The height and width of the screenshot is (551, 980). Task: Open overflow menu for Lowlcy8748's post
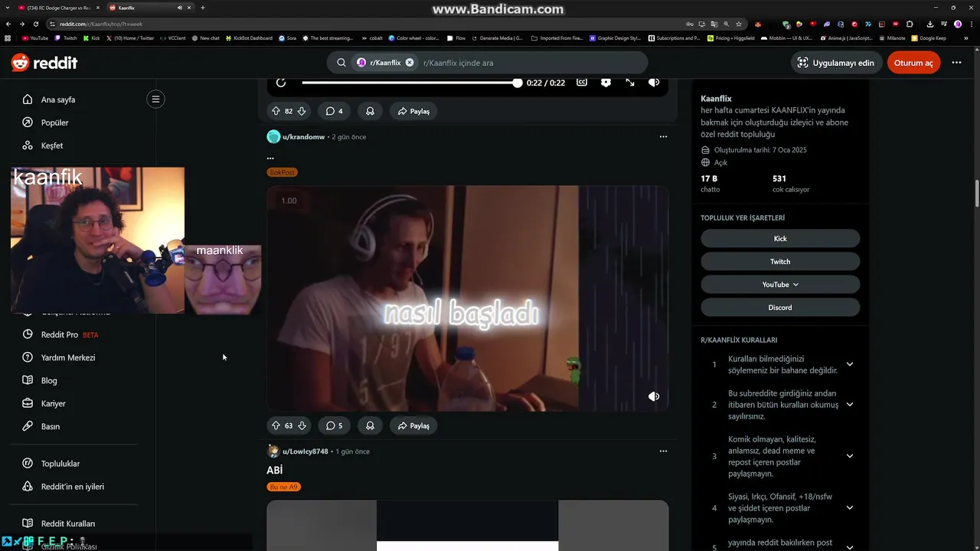point(663,452)
